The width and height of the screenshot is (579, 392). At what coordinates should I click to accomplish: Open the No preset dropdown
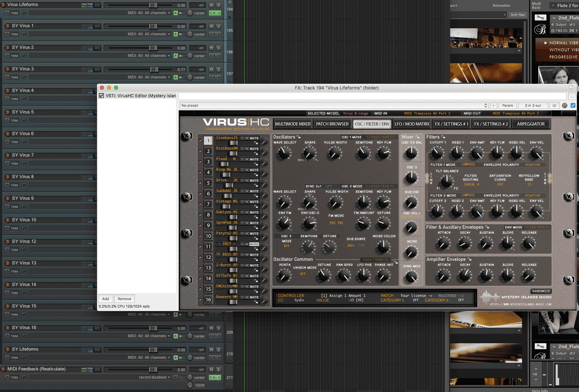334,105
